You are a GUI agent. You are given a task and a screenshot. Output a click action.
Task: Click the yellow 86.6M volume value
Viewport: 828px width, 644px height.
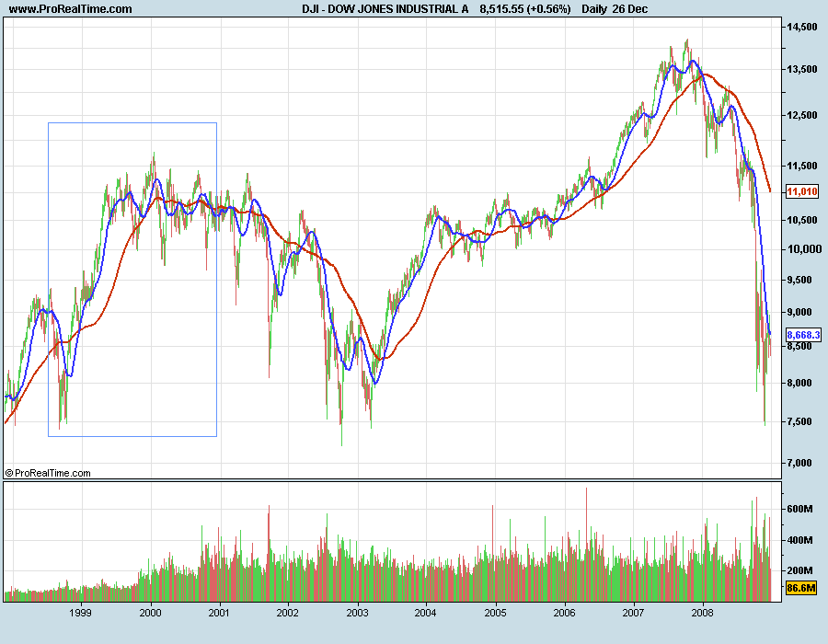(801, 588)
